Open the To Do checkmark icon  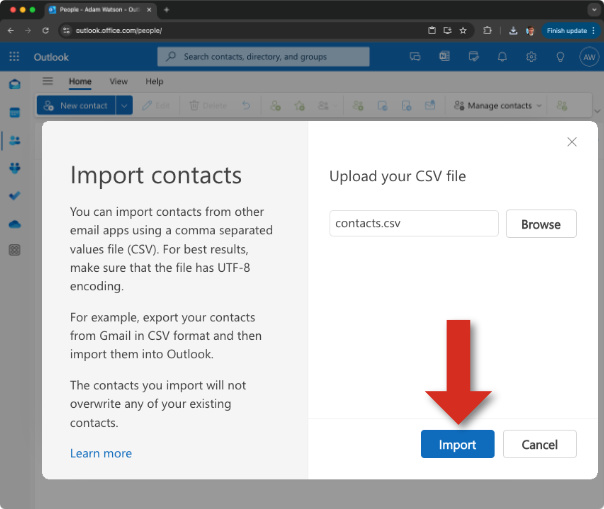tap(15, 196)
